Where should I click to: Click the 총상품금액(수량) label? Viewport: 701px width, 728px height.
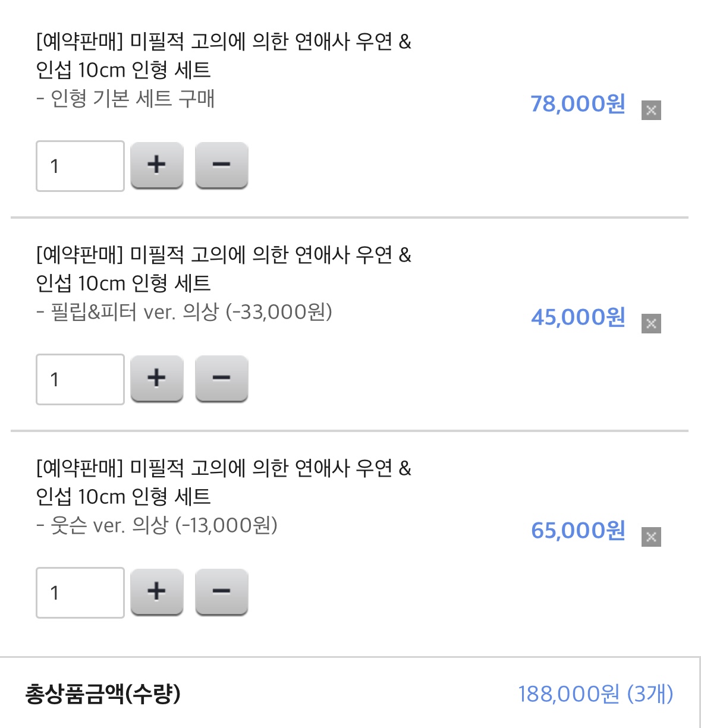pos(103,694)
